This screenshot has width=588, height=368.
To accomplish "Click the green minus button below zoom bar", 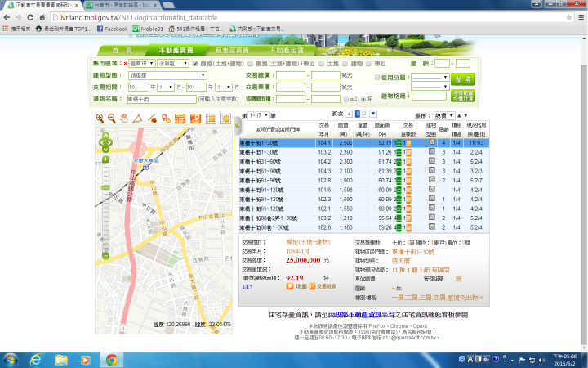I will click(105, 256).
